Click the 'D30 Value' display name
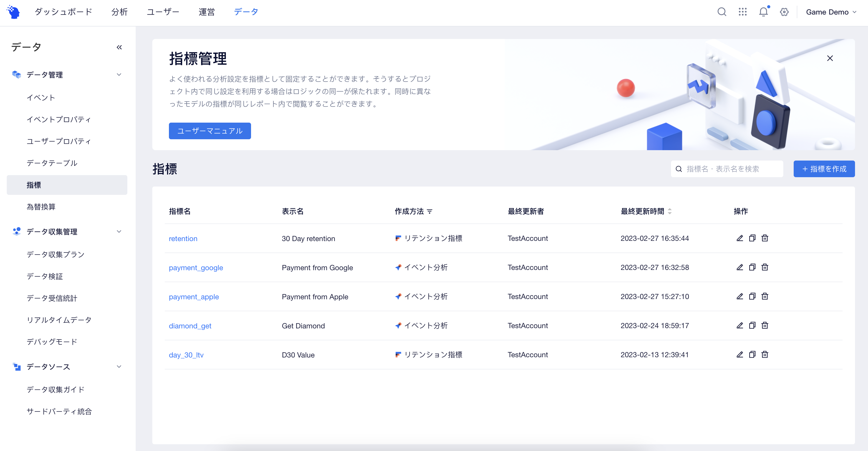868x451 pixels. pyautogui.click(x=298, y=355)
